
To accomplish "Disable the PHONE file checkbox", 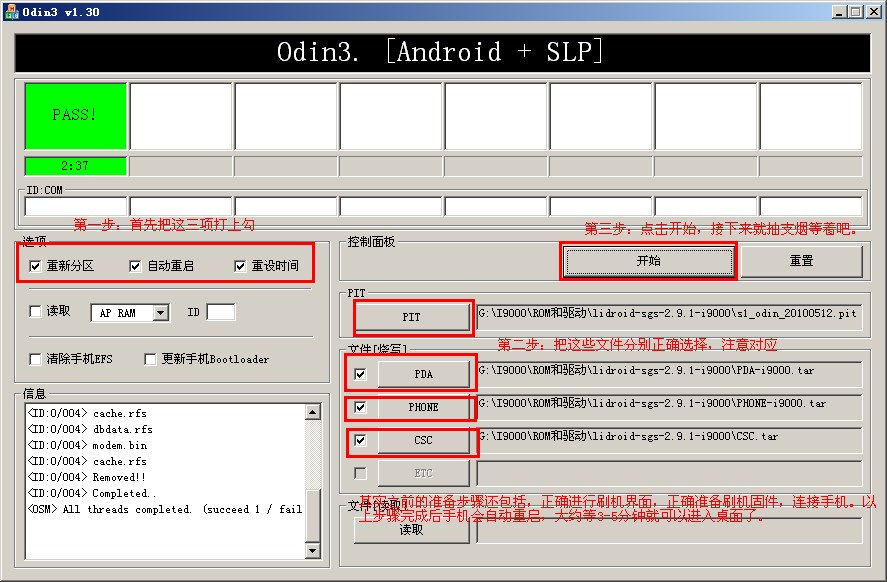I will pos(359,408).
